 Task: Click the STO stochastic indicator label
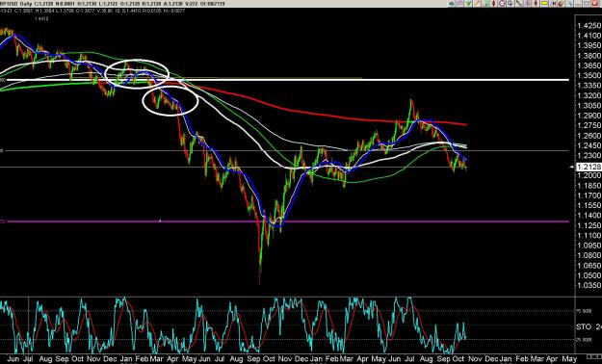(585, 327)
